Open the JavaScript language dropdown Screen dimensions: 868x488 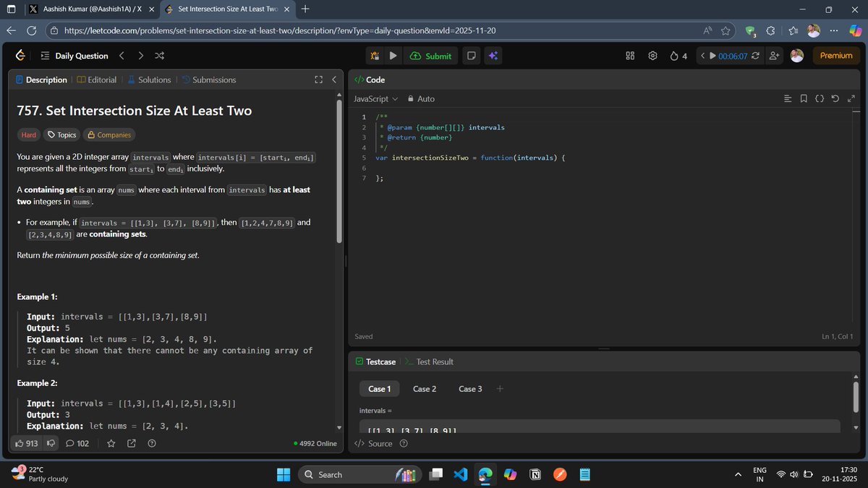pyautogui.click(x=376, y=98)
